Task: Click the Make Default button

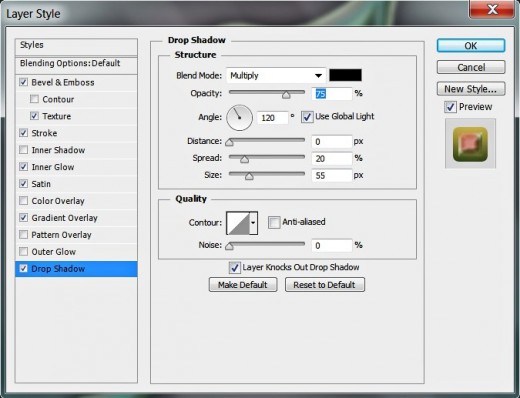Action: coord(243,285)
